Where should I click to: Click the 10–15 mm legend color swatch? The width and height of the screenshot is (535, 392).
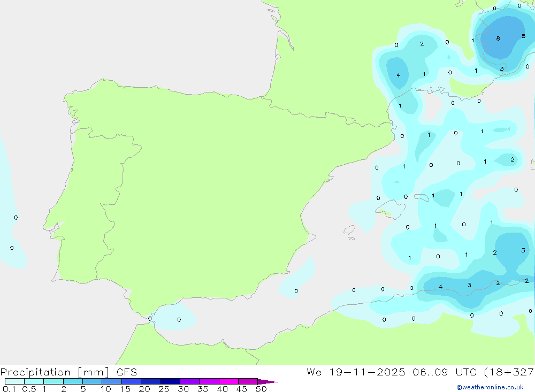[x=112, y=381]
